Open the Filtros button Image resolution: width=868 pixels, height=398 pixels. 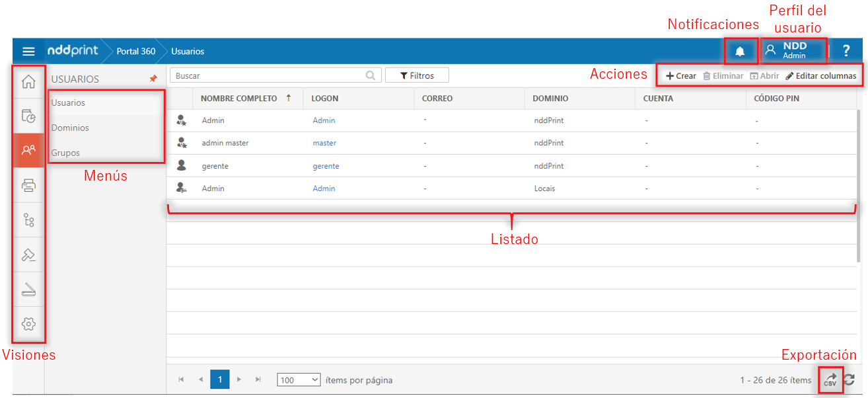(x=417, y=76)
